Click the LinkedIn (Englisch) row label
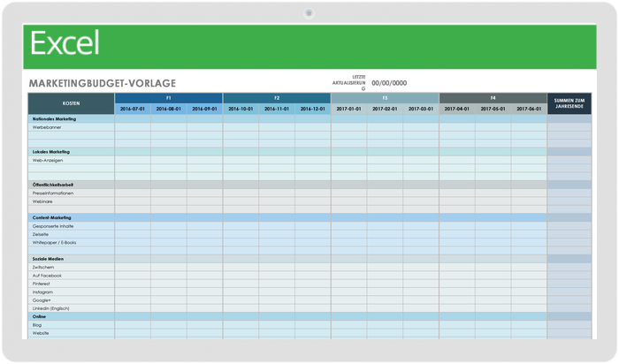Viewport: 619px width, 364px height. (x=50, y=308)
